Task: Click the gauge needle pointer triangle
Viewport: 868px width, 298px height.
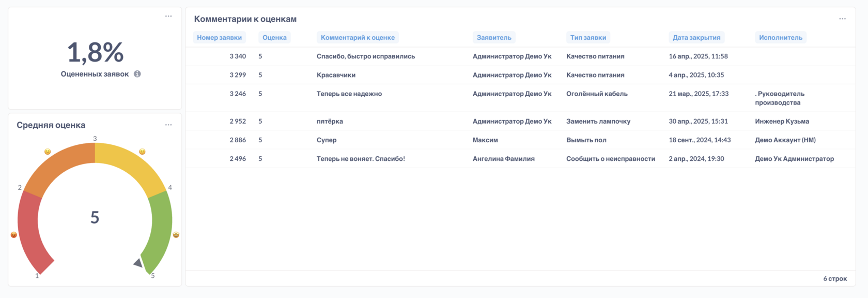Action: point(138,263)
